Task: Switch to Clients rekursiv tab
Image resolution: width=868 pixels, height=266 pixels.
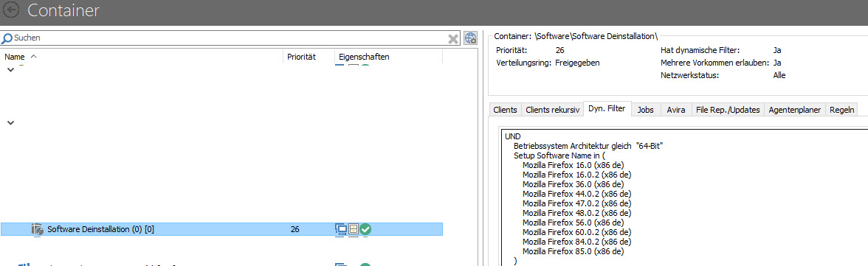Action: [x=552, y=110]
